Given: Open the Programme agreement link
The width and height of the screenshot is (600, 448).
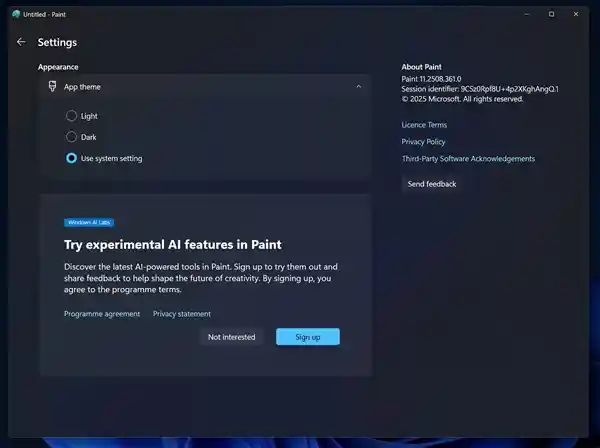Looking at the screenshot, I should [102, 314].
